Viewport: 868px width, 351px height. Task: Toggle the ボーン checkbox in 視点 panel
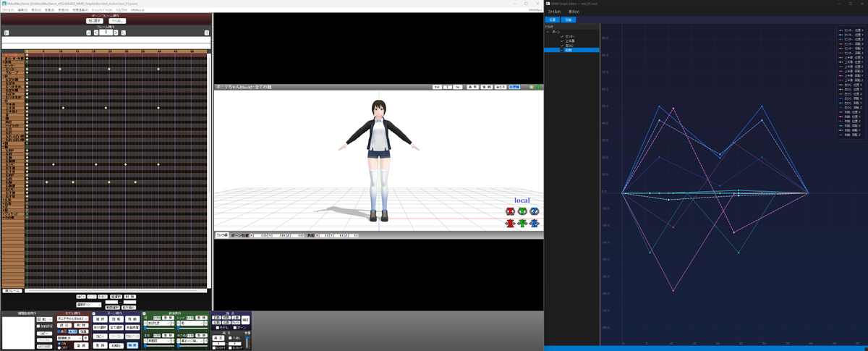(234, 328)
